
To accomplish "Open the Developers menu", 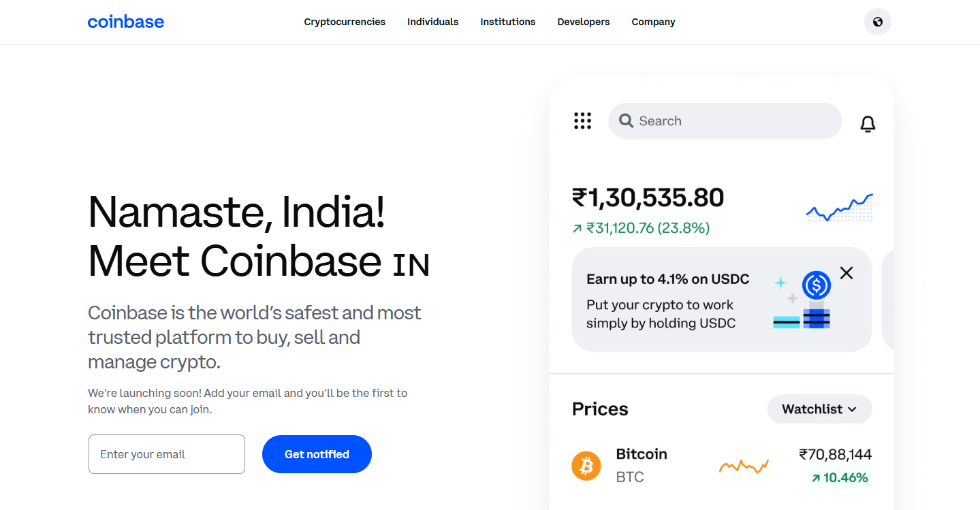I will click(x=583, y=22).
